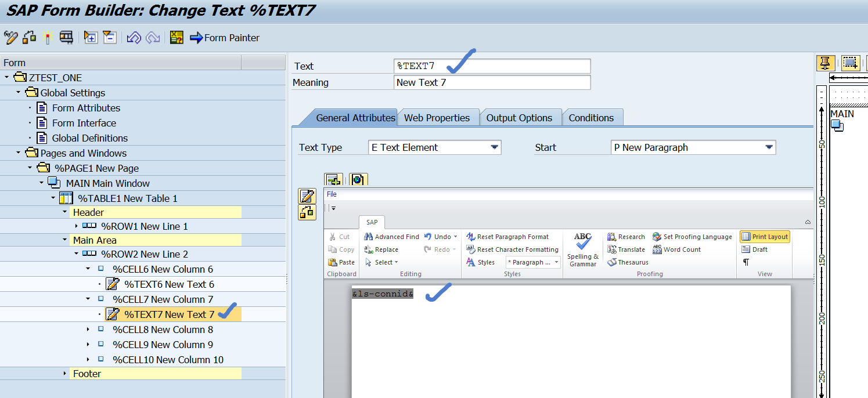The image size is (868, 398).
Task: Click the Activate icon in top toolbar
Action: tap(29, 38)
